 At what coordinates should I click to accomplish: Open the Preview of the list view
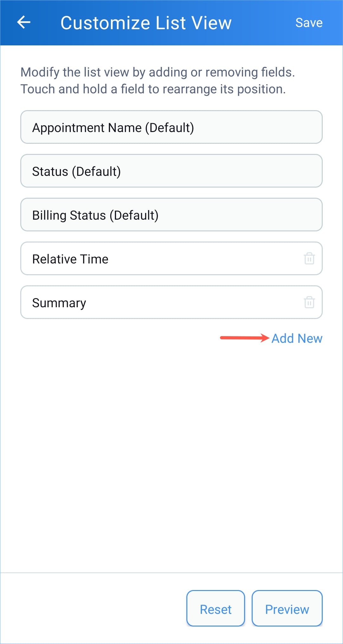pos(287,609)
